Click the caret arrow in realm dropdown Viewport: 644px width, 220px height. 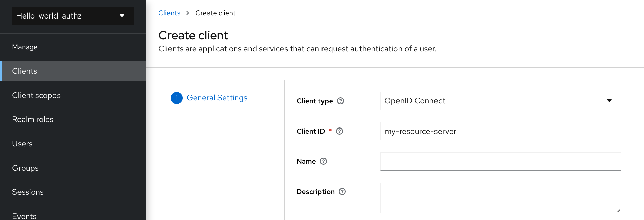coord(122,16)
